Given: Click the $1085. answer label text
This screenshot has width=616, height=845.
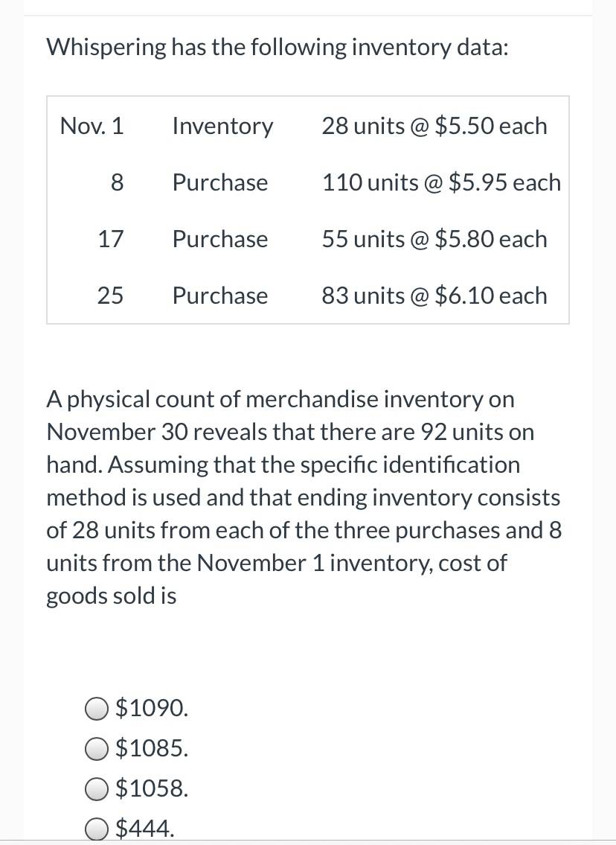Looking at the screenshot, I should click(152, 747).
